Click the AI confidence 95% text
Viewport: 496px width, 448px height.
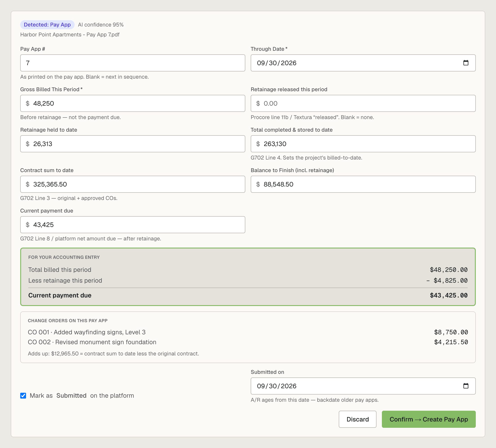pos(101,25)
